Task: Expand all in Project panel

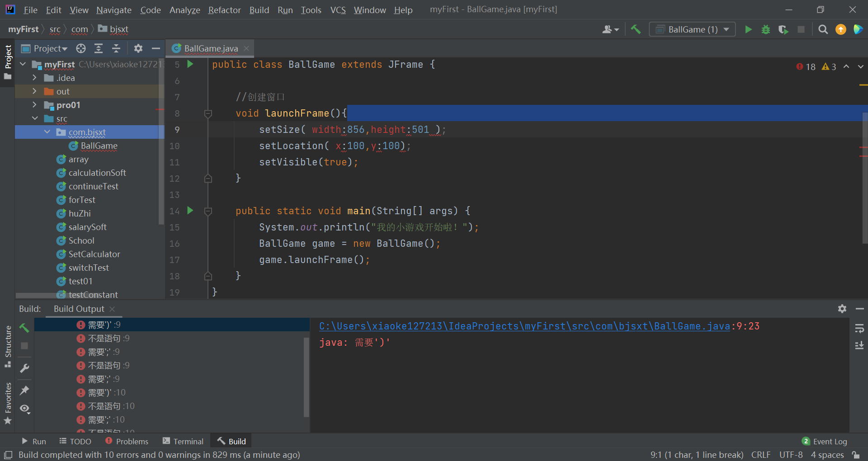Action: point(99,48)
